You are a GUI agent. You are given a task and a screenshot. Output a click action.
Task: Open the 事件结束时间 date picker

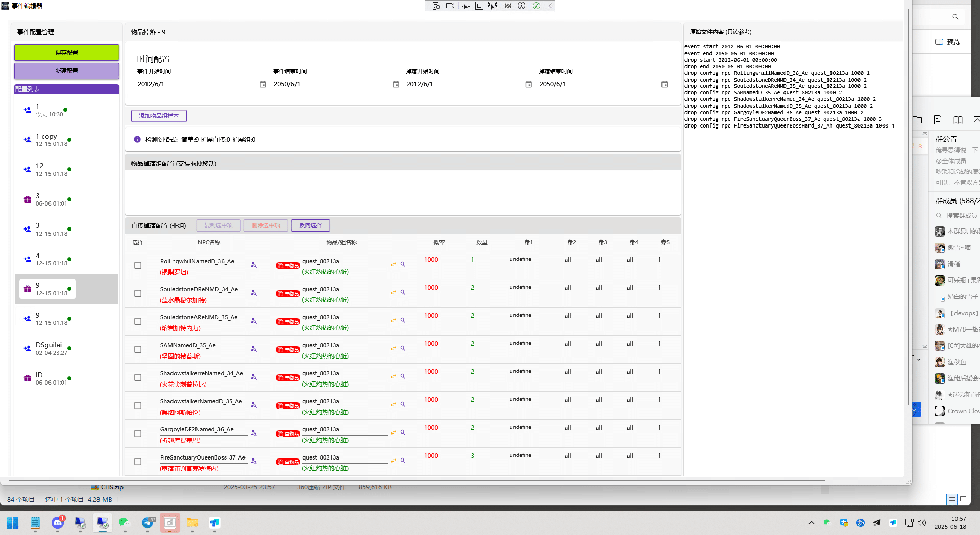tap(396, 84)
